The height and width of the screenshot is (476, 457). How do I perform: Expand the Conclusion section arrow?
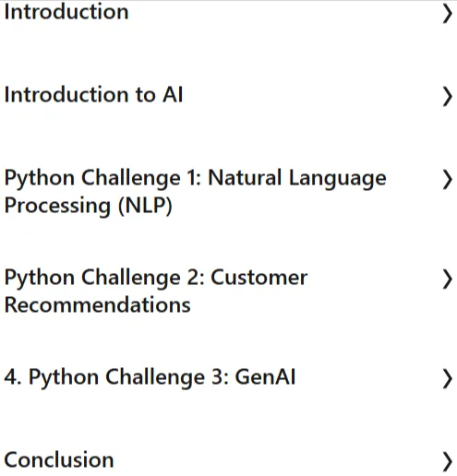[447, 462]
